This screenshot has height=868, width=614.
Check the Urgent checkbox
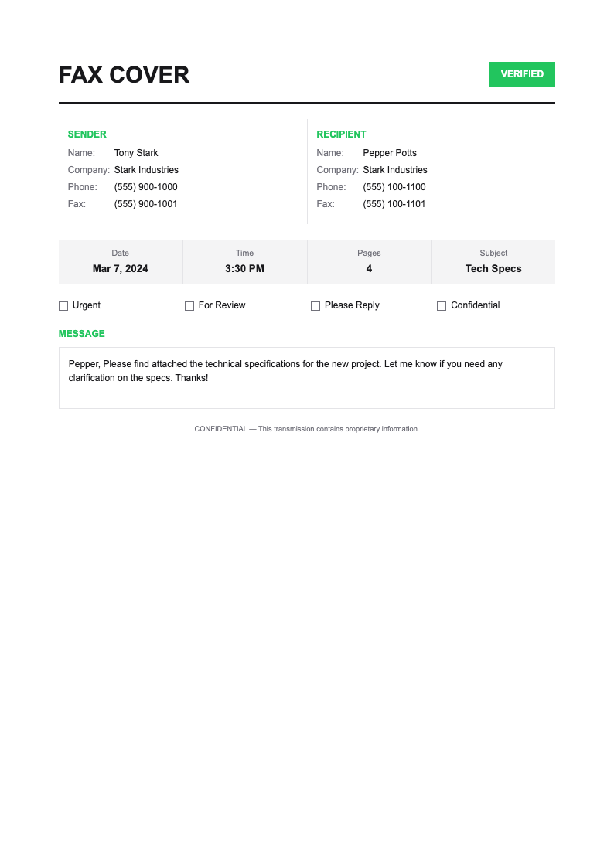click(x=63, y=306)
